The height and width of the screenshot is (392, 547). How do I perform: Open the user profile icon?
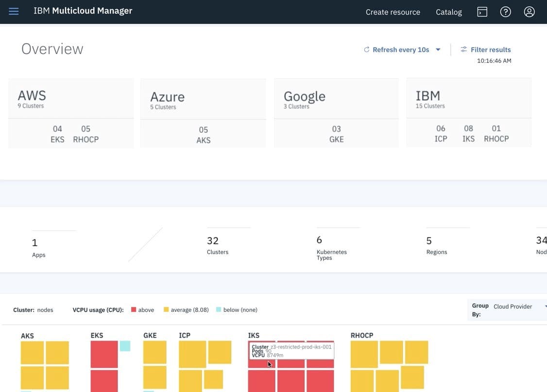tap(529, 12)
